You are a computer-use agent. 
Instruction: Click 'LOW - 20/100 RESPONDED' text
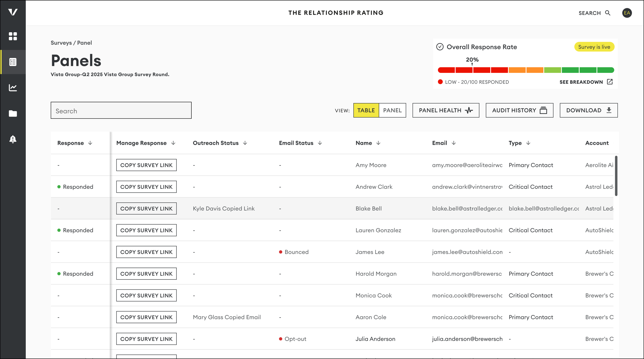[477, 82]
